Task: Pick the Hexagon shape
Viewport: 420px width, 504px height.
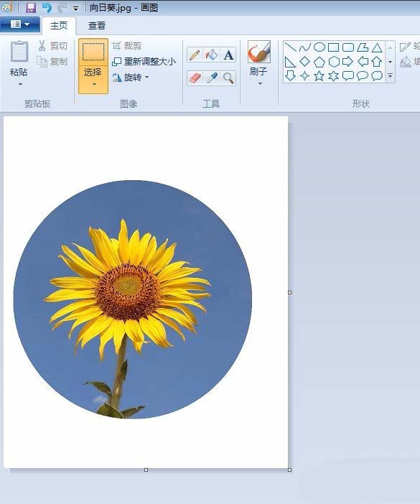Action: click(334, 62)
